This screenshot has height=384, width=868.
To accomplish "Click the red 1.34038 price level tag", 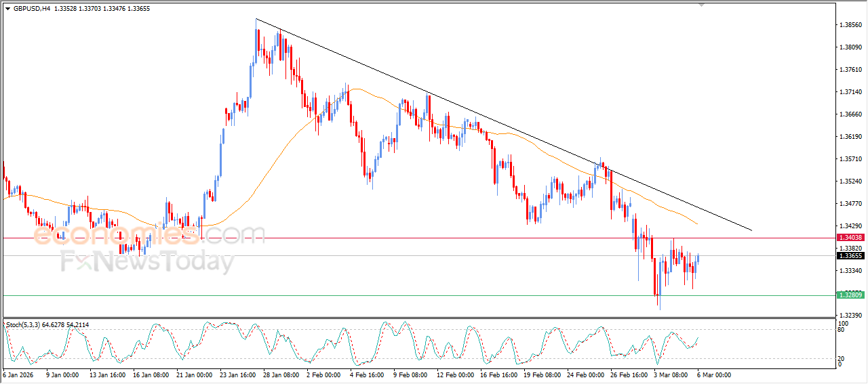I will (850, 238).
